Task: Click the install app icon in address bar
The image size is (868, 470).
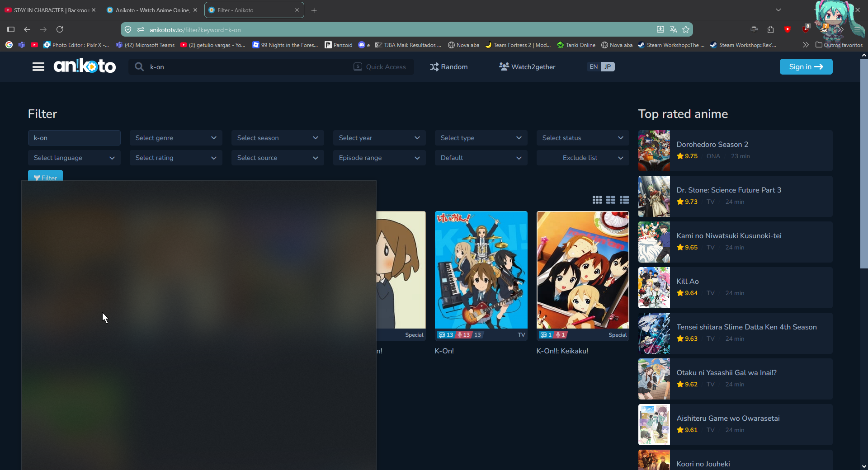Action: 660,29
